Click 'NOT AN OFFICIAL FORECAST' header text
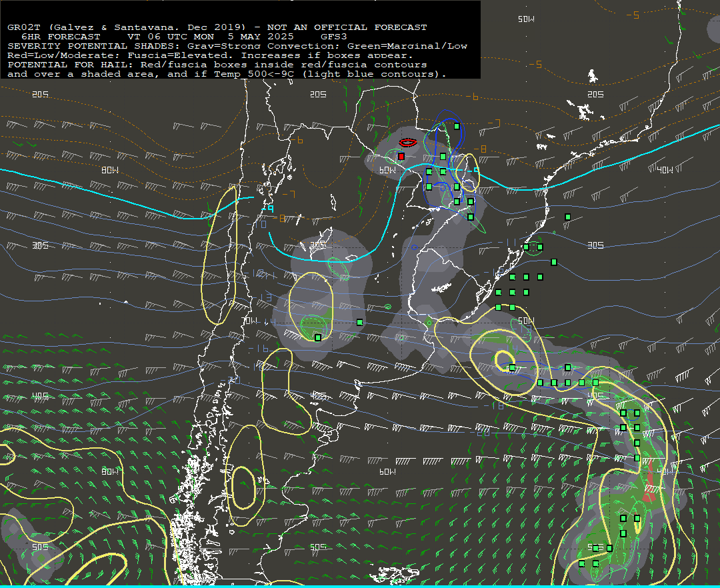 347,27
